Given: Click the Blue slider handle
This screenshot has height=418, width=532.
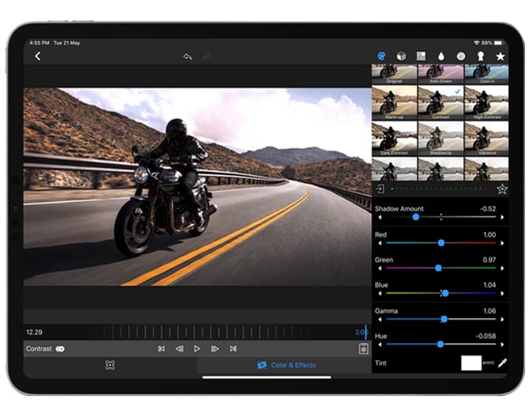Looking at the screenshot, I should coord(445,293).
